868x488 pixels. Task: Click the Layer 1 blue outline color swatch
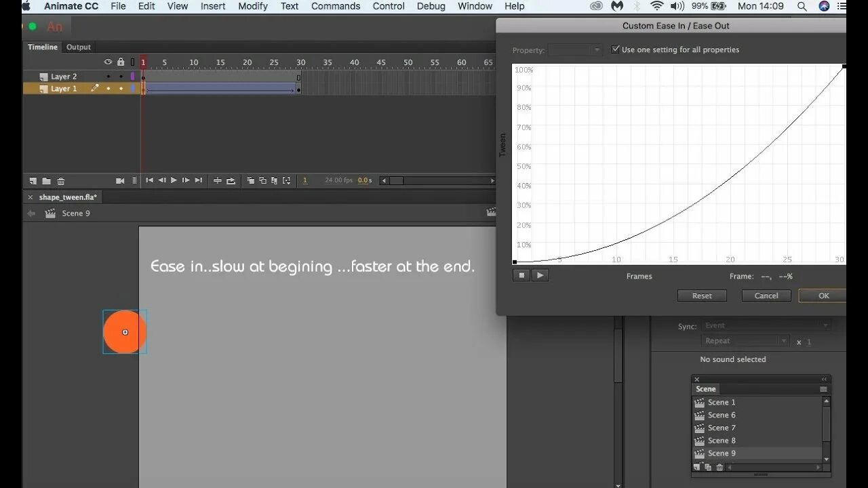133,89
